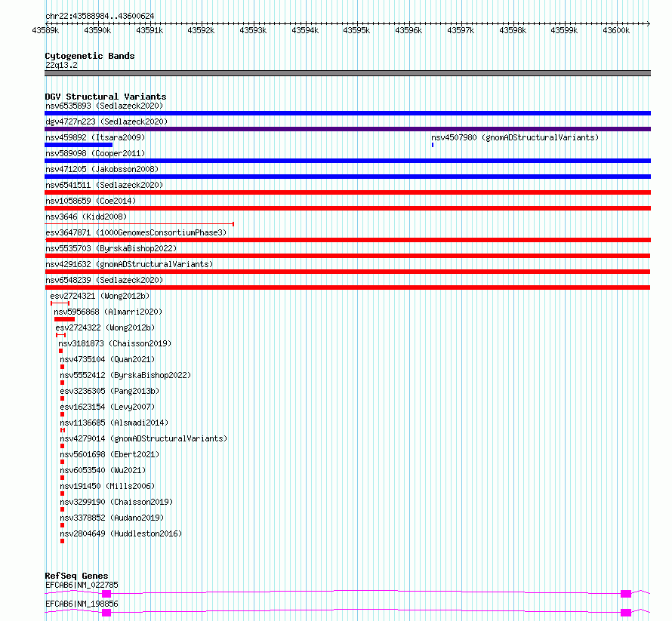Click the esv2724322 small red bracket glyph

tap(61, 335)
